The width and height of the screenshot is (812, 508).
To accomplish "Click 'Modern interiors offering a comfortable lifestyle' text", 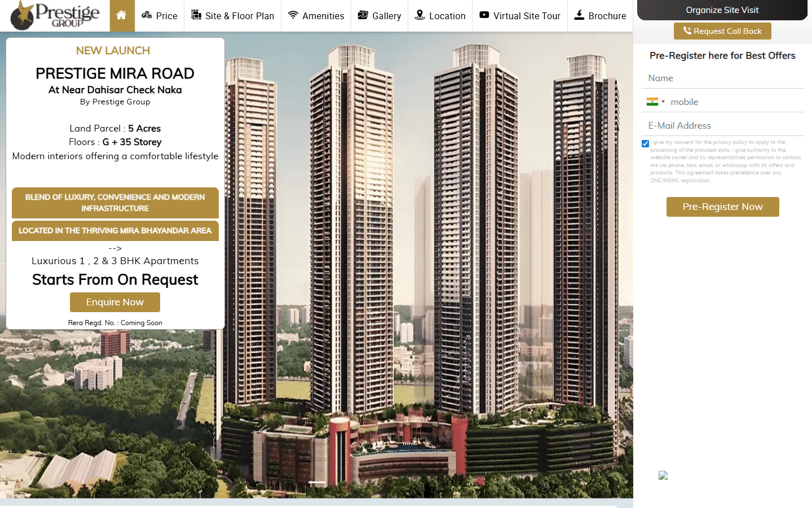I will (x=115, y=156).
